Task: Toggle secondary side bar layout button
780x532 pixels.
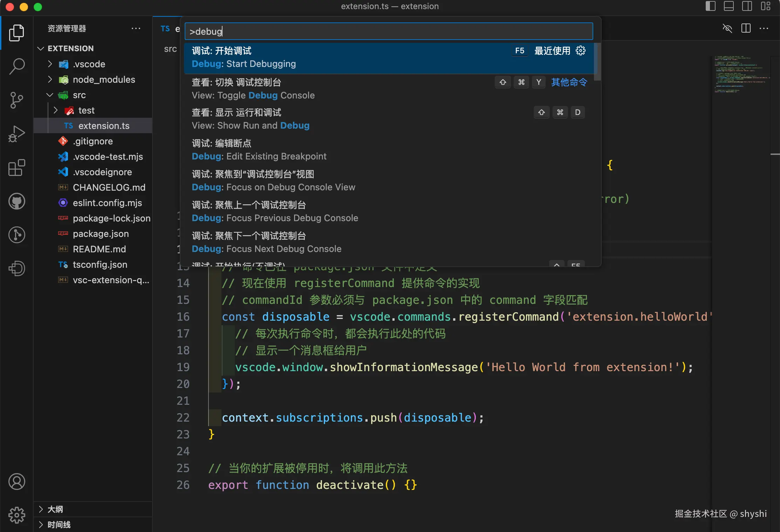Action: [747, 6]
